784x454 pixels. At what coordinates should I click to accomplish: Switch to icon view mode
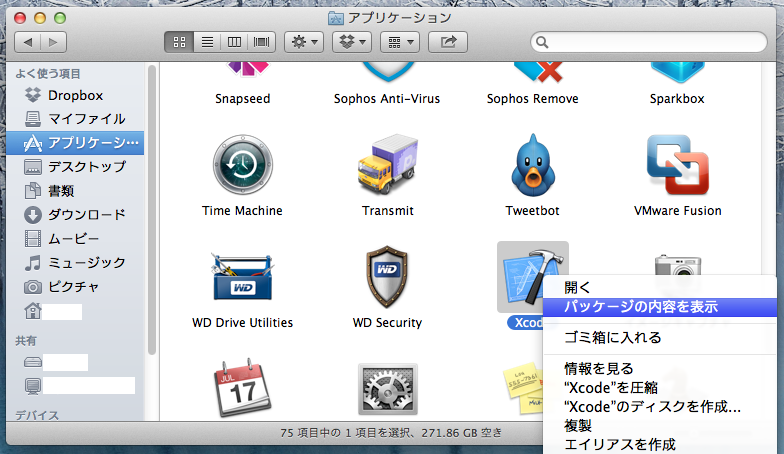180,42
